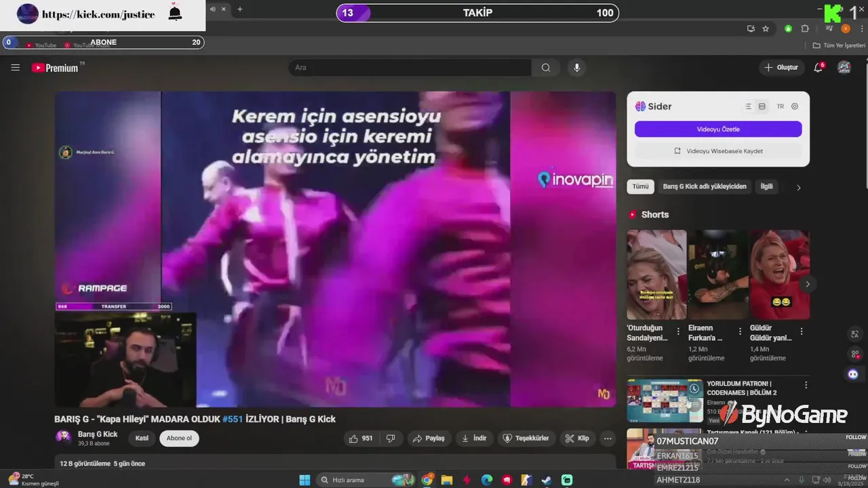Screen dimensions: 868x488
Task: Open YORULDUM PATRON CODENAMES video thumbnail
Action: coord(665,401)
